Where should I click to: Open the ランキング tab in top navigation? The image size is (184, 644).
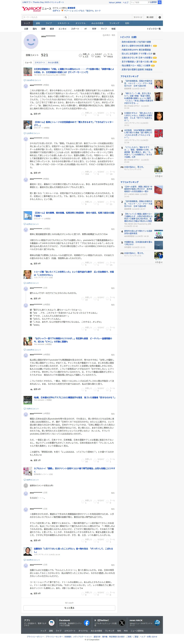(114, 23)
